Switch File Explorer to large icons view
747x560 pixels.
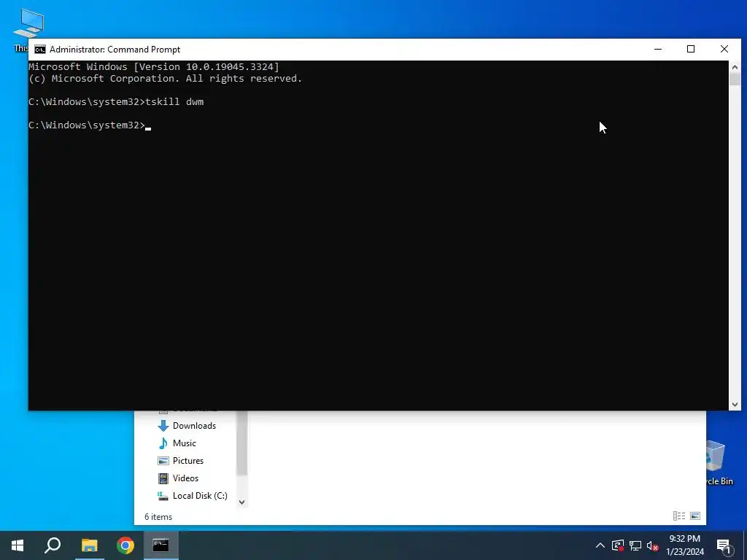[x=695, y=516]
